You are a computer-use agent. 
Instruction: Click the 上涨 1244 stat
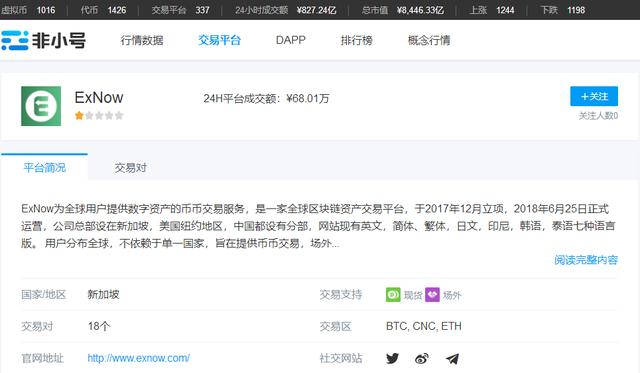492,10
